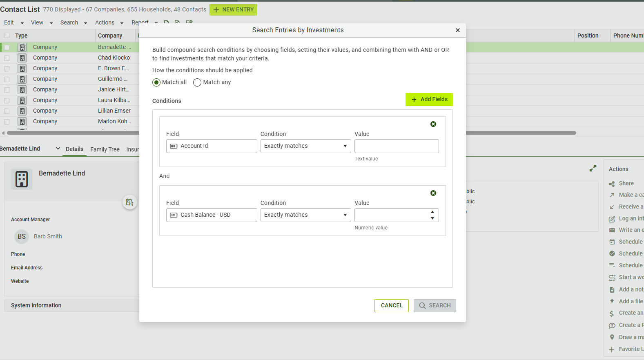Viewport: 644px width, 360px height.
Task: Click the Account Id text value field
Action: [397, 146]
